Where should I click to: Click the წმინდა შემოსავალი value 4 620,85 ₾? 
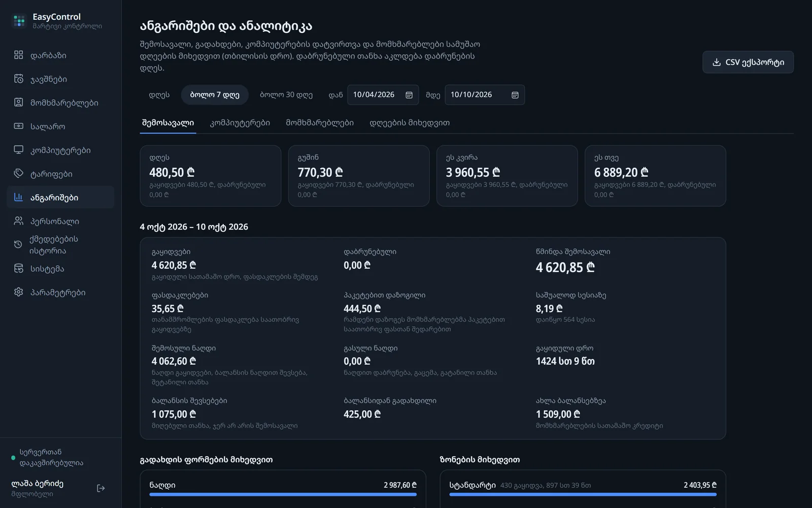tap(565, 267)
